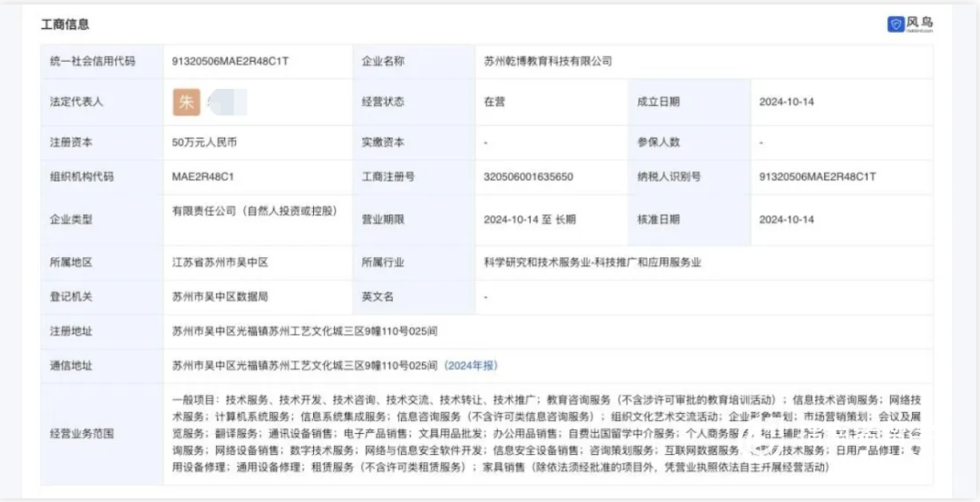Click the 纳税人识别号 label cell

point(669,176)
